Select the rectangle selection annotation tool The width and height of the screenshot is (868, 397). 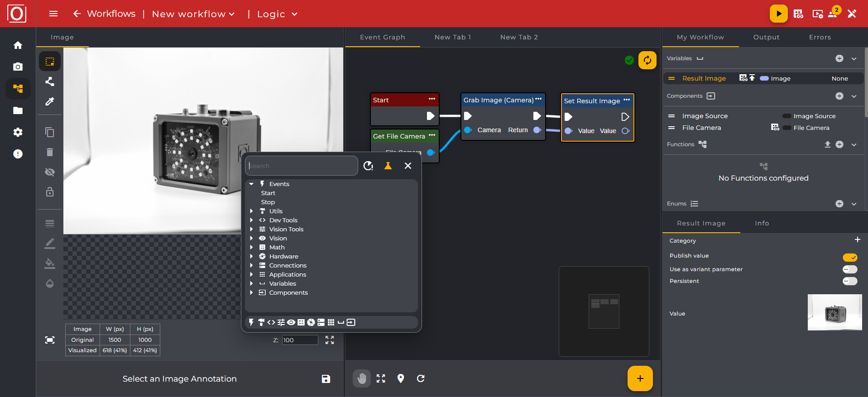[50, 61]
